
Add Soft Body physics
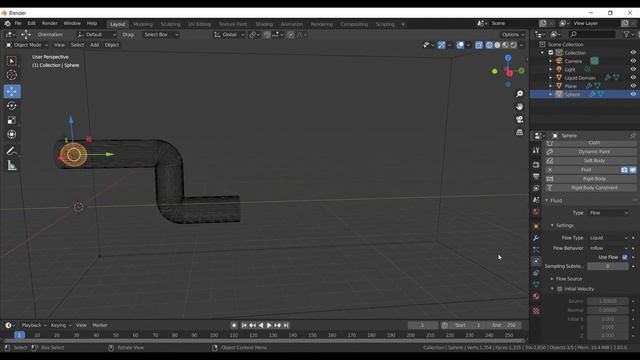click(591, 161)
